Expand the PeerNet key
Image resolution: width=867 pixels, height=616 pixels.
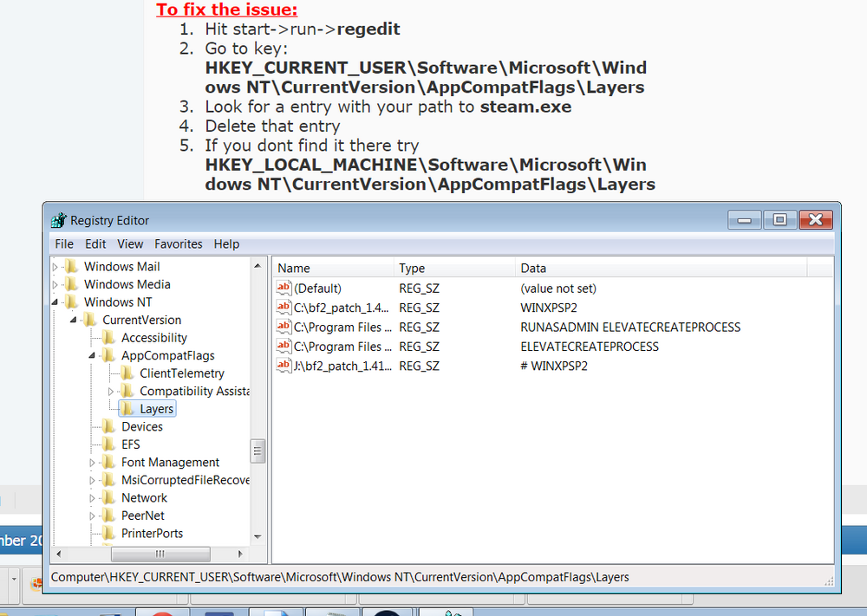(x=92, y=515)
